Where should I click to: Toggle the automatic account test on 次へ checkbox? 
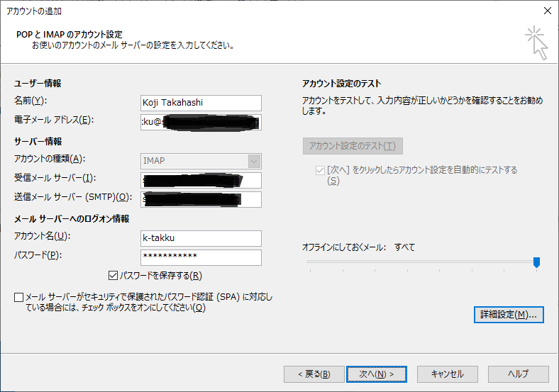[319, 170]
